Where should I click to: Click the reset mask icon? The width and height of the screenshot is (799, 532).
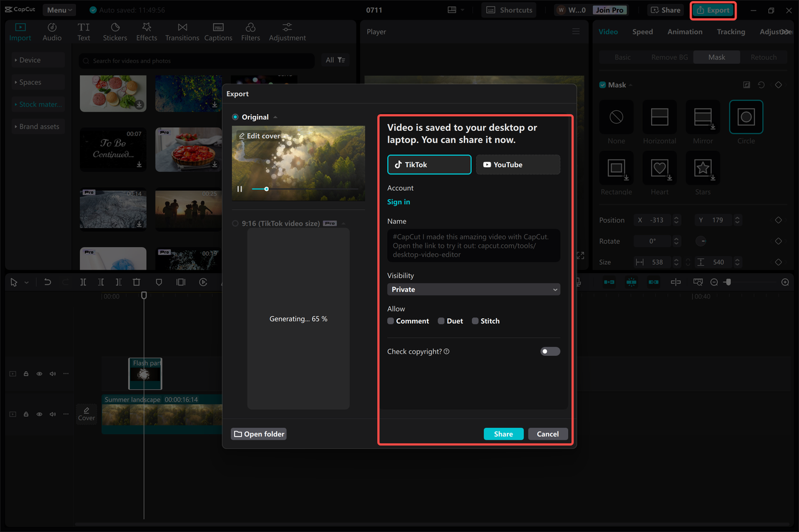pyautogui.click(x=762, y=85)
